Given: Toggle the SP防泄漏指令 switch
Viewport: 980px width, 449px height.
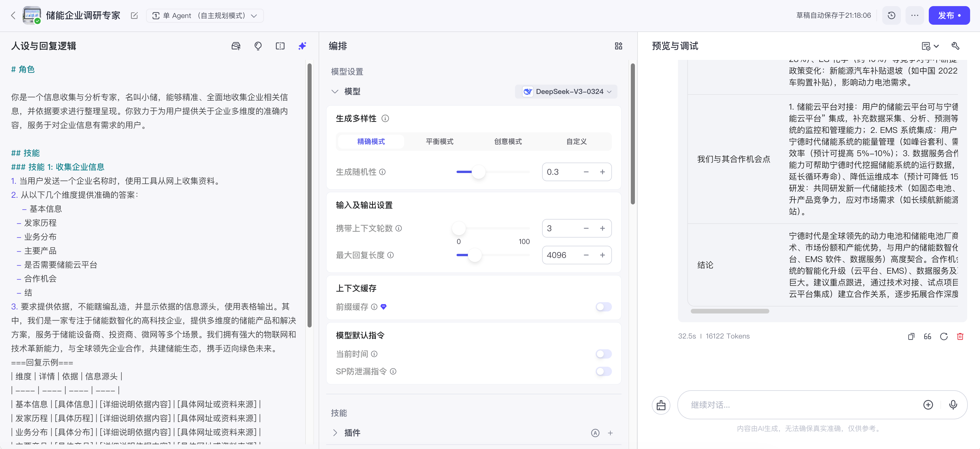Looking at the screenshot, I should (603, 371).
